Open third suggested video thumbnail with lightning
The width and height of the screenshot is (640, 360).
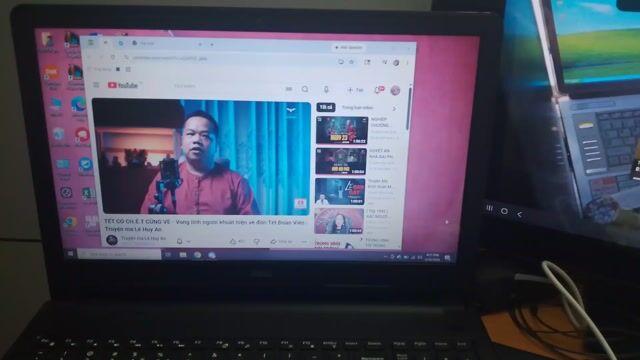coord(340,191)
